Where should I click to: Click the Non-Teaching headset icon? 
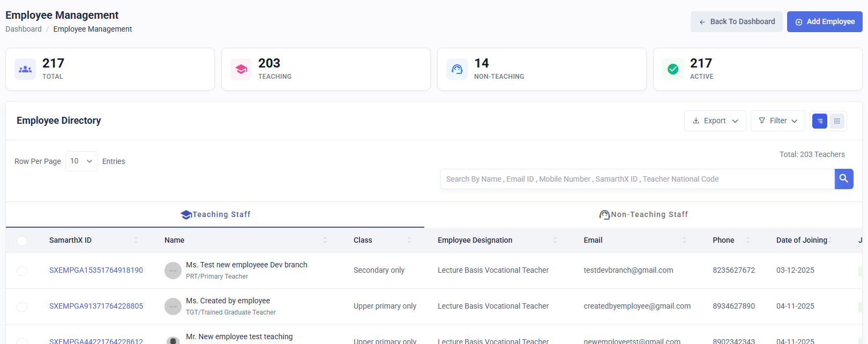(457, 69)
